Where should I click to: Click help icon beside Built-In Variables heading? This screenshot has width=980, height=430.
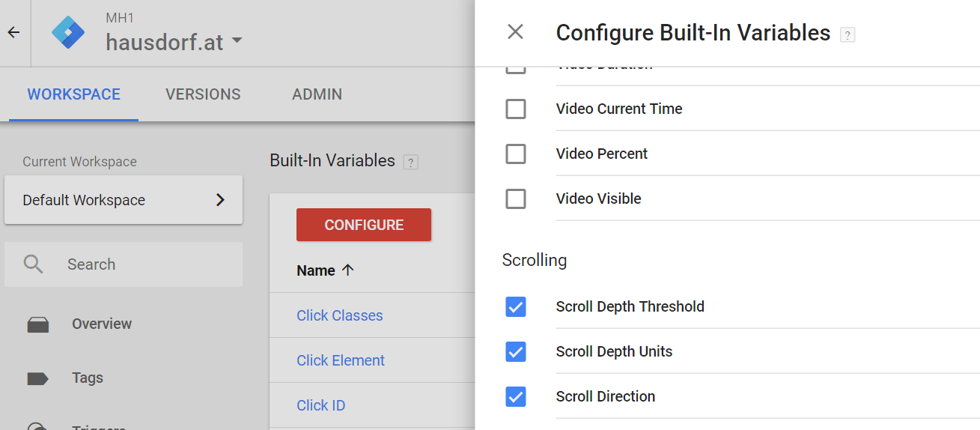tap(410, 162)
